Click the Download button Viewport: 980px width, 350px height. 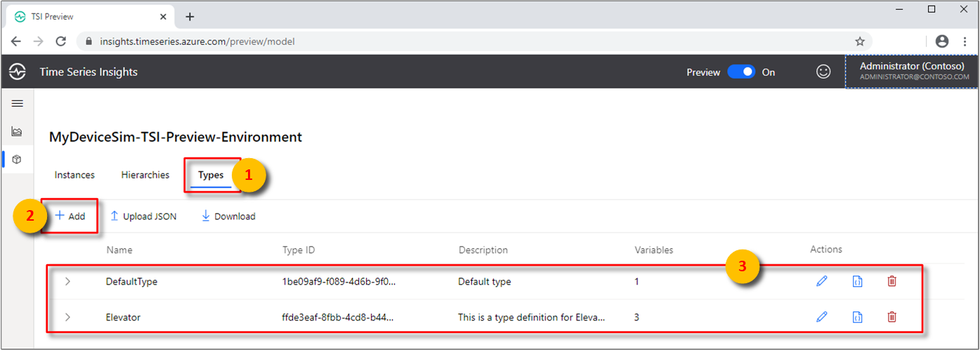point(228,216)
